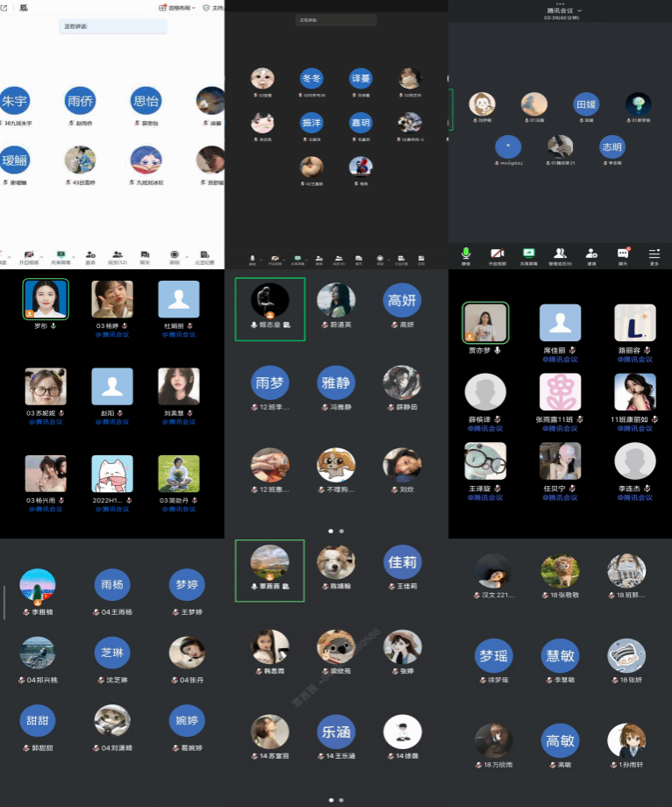Click the 高妍 participant avatar
This screenshot has width=672, height=807.
[403, 301]
